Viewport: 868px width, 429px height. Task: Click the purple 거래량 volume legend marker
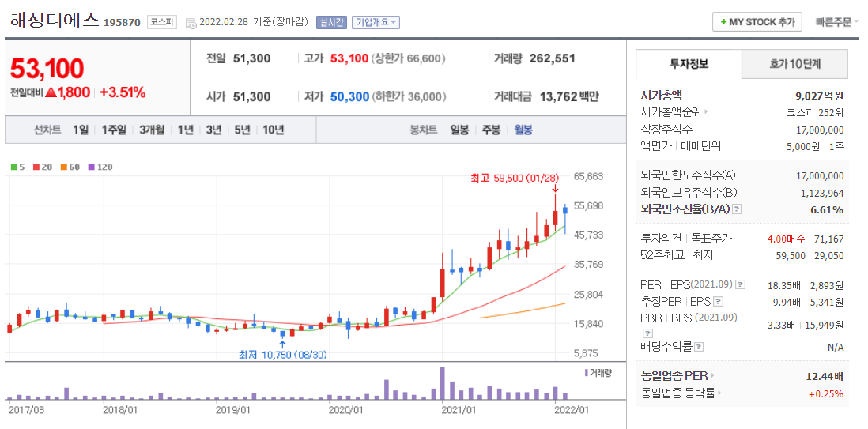[x=587, y=373]
